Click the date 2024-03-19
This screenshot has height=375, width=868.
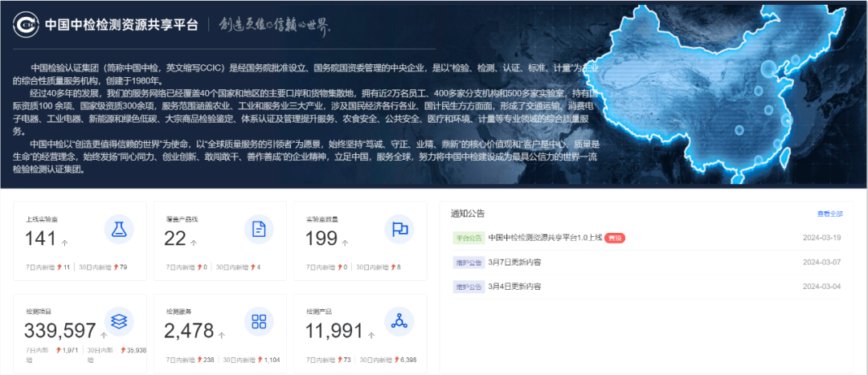pyautogui.click(x=822, y=238)
